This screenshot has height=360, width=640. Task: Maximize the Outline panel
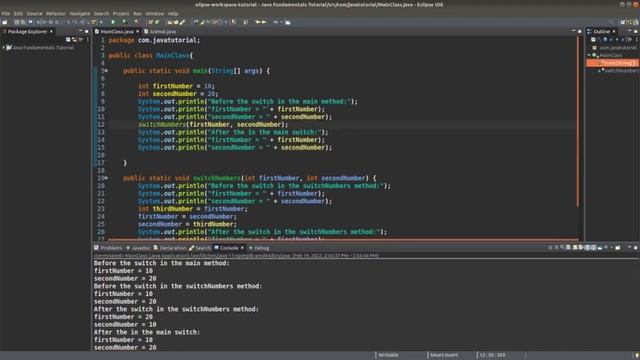click(636, 31)
